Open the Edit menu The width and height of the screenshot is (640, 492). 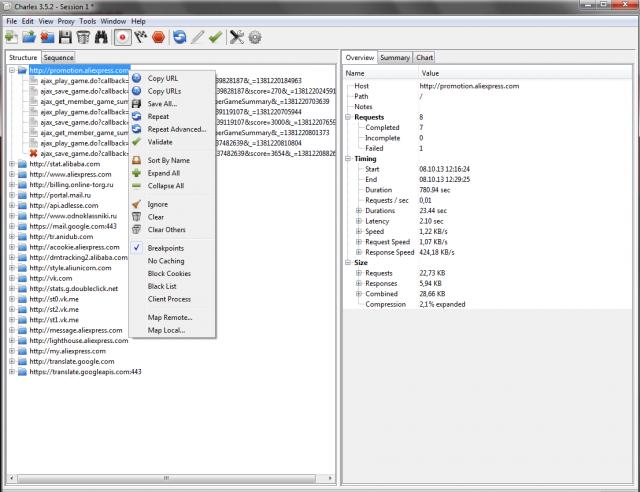coord(27,21)
